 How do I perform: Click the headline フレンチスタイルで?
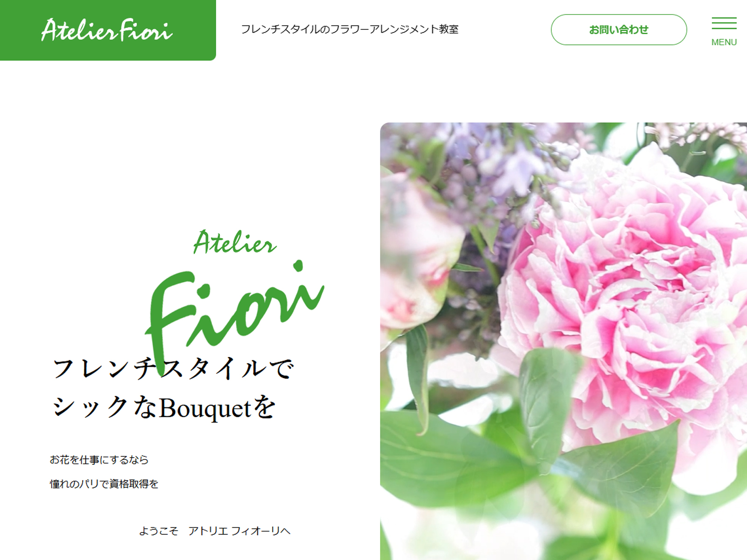tap(173, 368)
